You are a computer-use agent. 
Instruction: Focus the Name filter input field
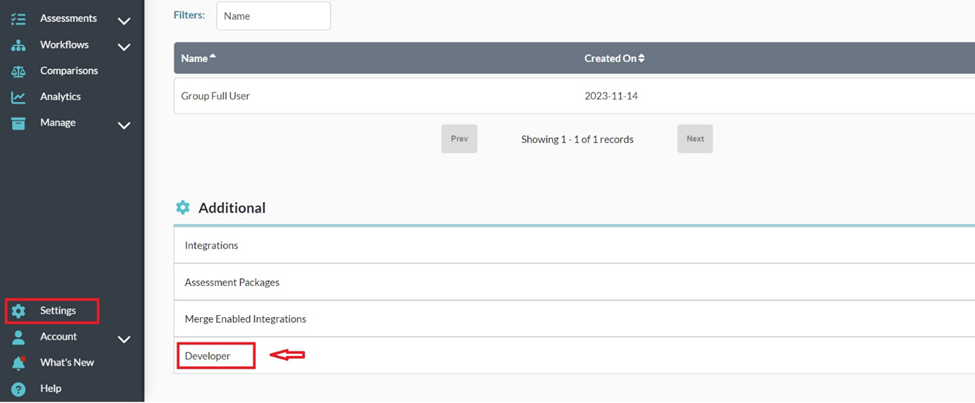point(273,16)
